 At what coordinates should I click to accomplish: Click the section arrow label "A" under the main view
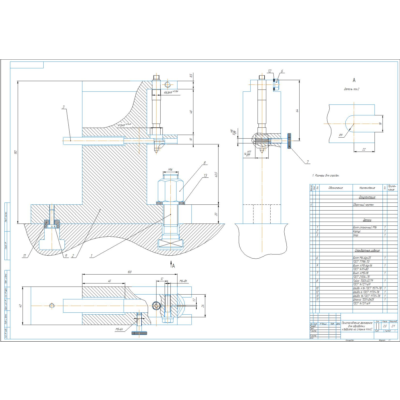tap(172, 265)
